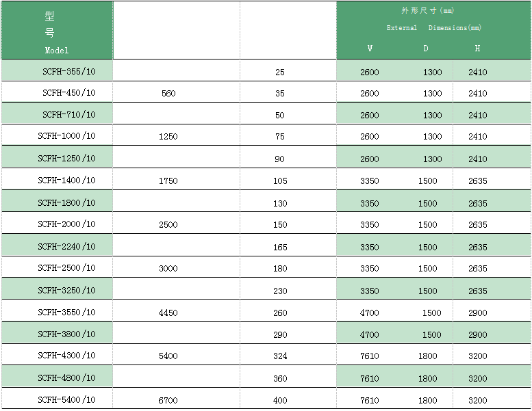The width and height of the screenshot is (532, 411).
Task: Click the cell containing 560
Action: click(x=168, y=94)
